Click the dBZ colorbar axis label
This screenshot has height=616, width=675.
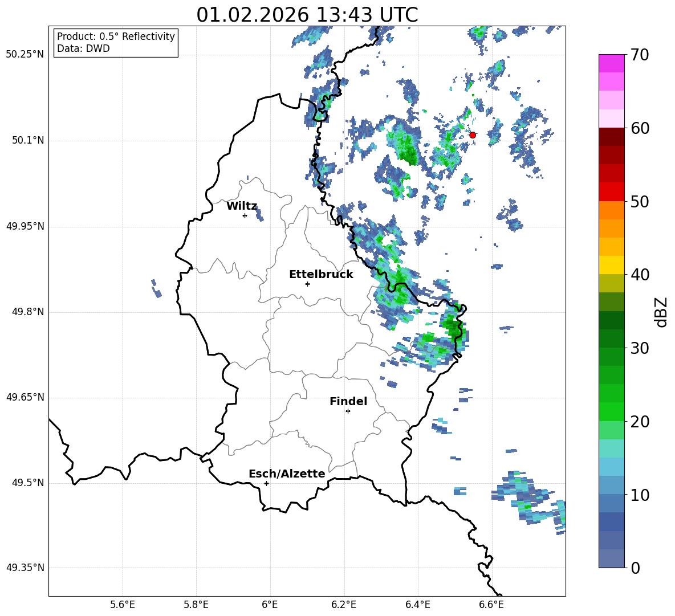pos(662,312)
